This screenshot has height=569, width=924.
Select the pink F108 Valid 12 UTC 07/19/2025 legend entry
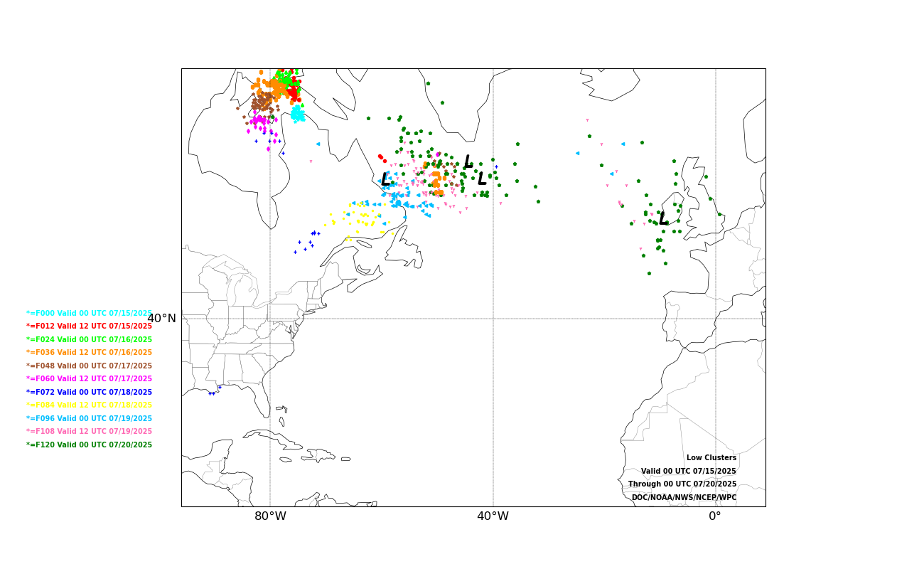click(x=89, y=432)
